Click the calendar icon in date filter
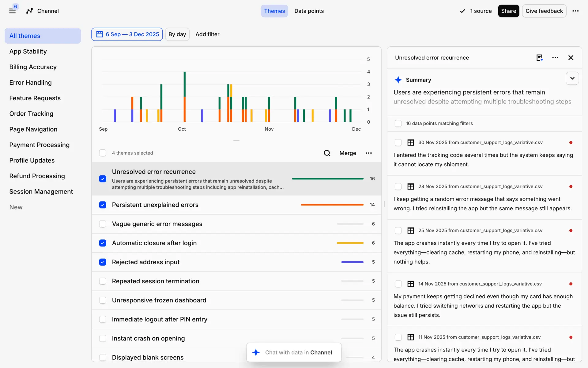The width and height of the screenshot is (588, 368). click(100, 34)
